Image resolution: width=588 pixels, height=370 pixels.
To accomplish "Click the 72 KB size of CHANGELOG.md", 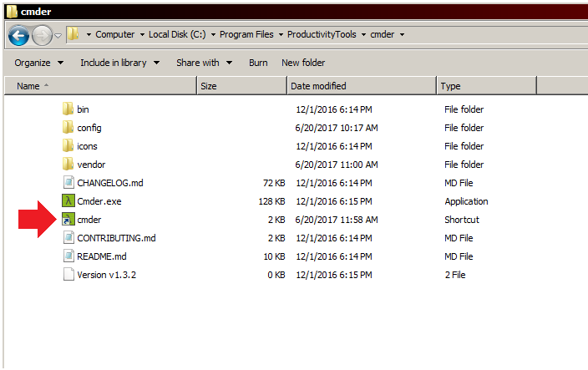I will tap(274, 183).
